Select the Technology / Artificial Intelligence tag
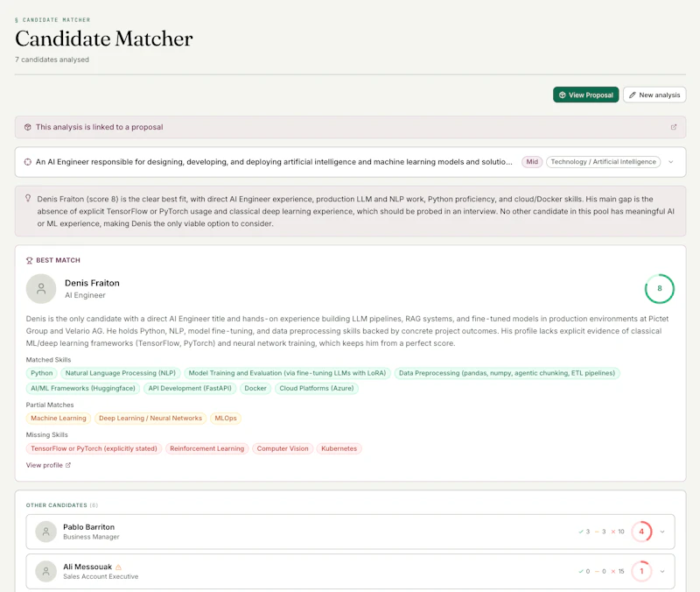 (x=603, y=162)
